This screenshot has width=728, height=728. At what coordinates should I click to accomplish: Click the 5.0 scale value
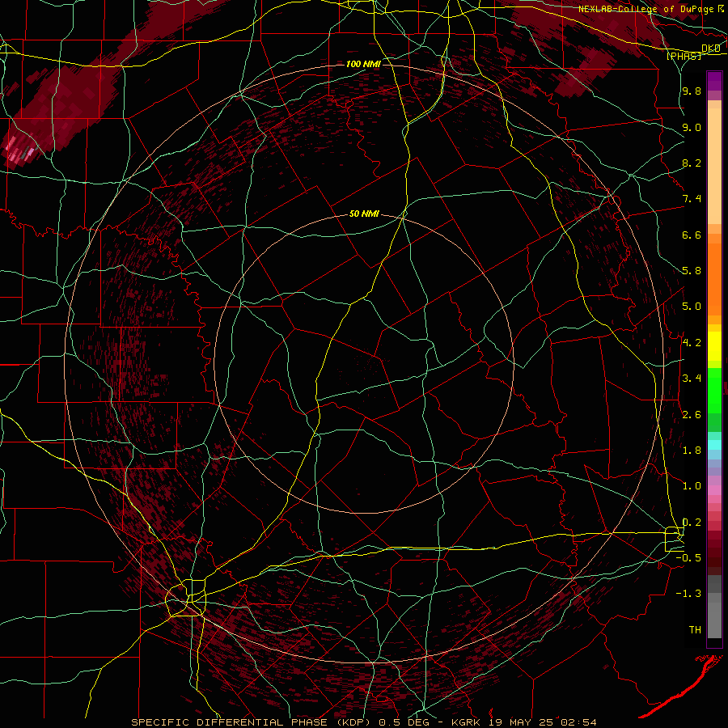[x=692, y=307]
